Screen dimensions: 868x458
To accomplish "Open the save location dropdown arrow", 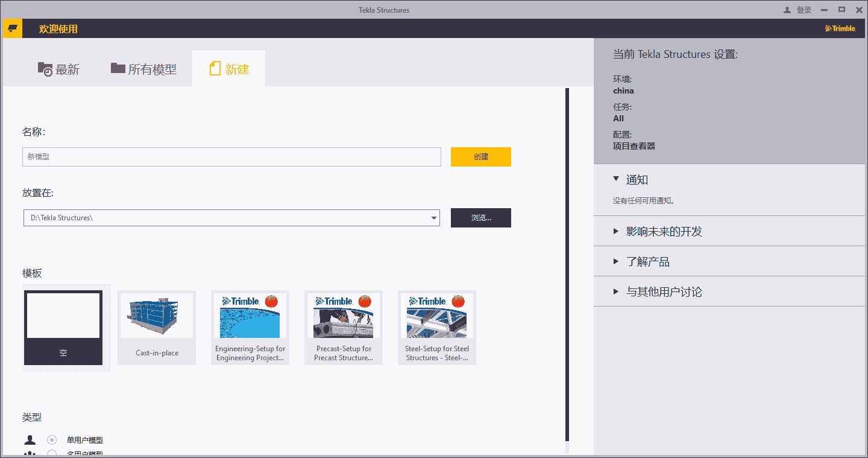I will click(434, 218).
